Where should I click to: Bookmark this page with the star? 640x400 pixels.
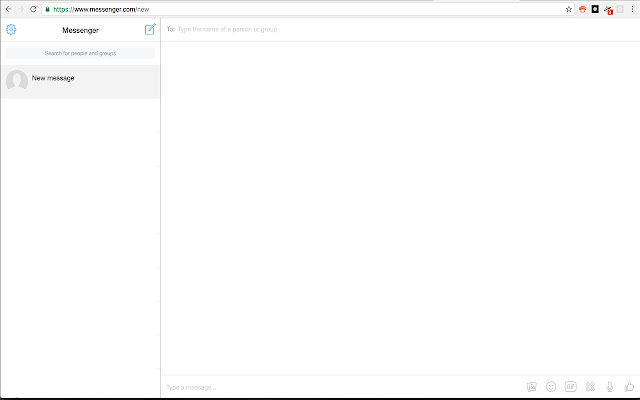(569, 9)
